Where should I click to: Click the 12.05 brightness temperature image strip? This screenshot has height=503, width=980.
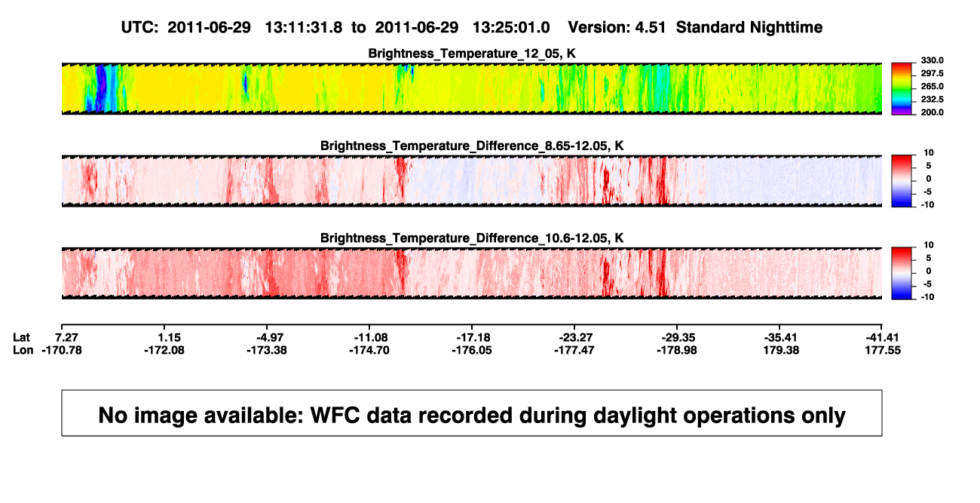[472, 88]
